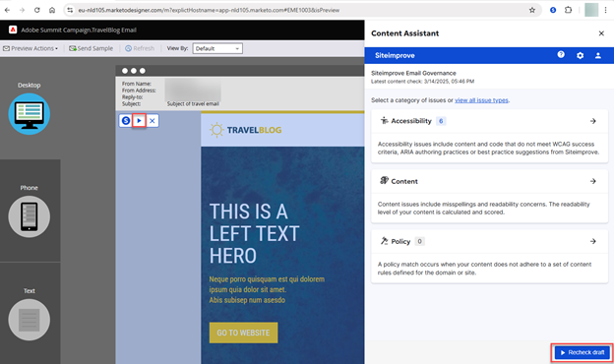Bookmark this page with the star icon
This screenshot has height=364, width=614.
tap(531, 10)
